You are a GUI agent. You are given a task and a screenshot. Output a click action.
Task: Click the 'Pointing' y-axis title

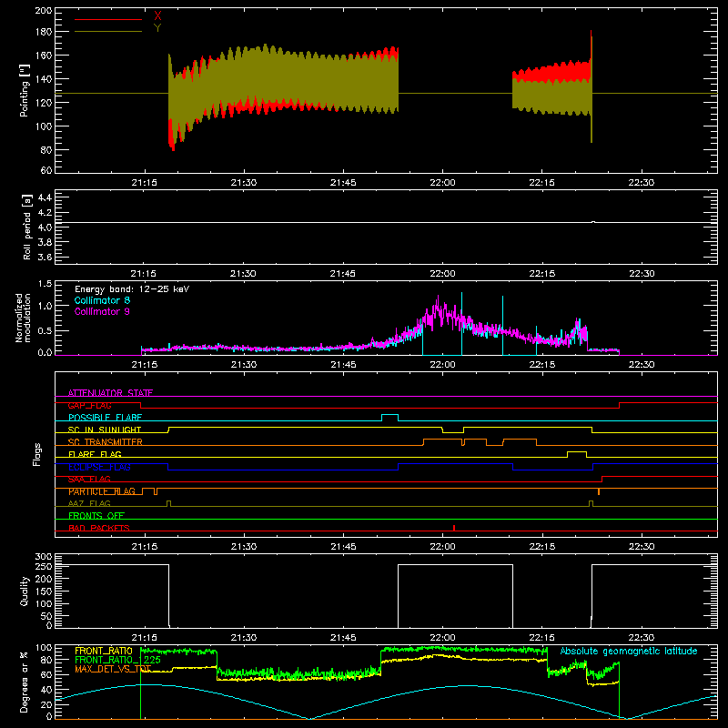point(25,90)
